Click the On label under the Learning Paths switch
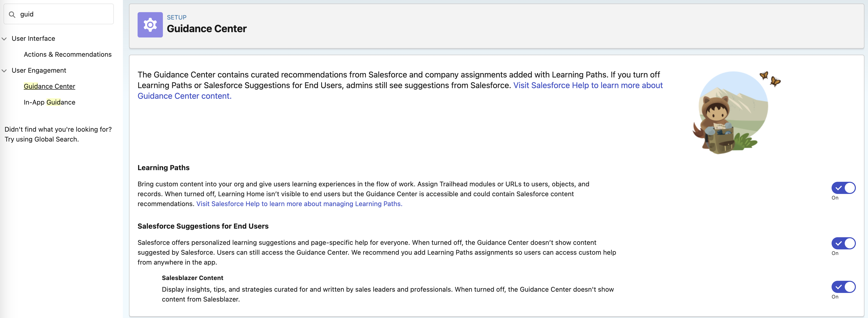This screenshot has height=318, width=868. point(835,198)
